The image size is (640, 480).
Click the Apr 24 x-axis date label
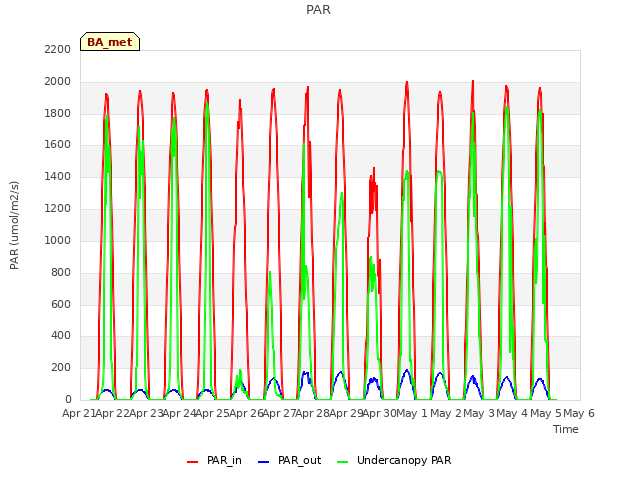[x=179, y=413]
